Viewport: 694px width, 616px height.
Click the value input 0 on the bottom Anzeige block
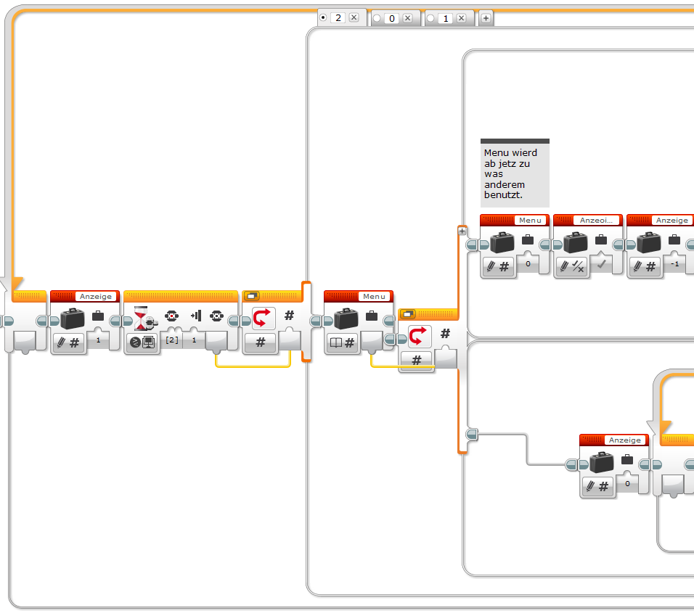point(628,483)
